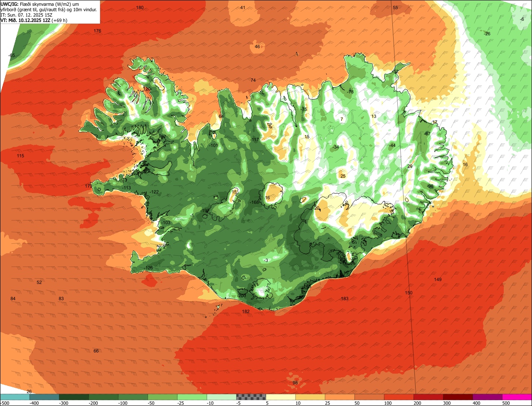Click the map value 149
This screenshot has width=532, height=406.
click(438, 279)
